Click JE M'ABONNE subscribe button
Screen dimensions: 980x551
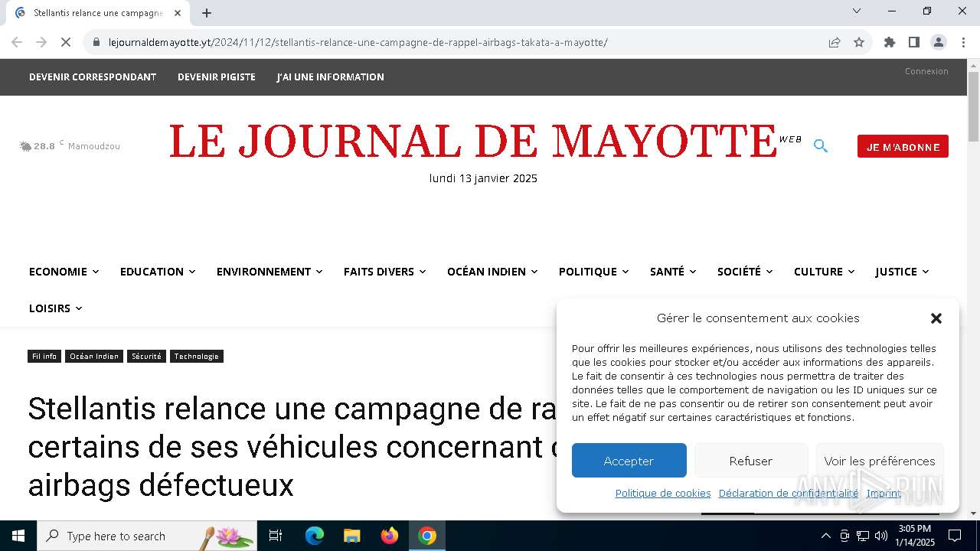pos(903,146)
